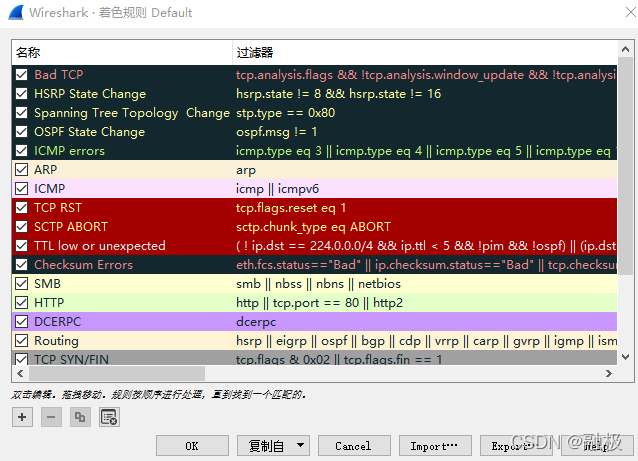Click the Import… button
Screen dimensions: 638x461
(435, 446)
